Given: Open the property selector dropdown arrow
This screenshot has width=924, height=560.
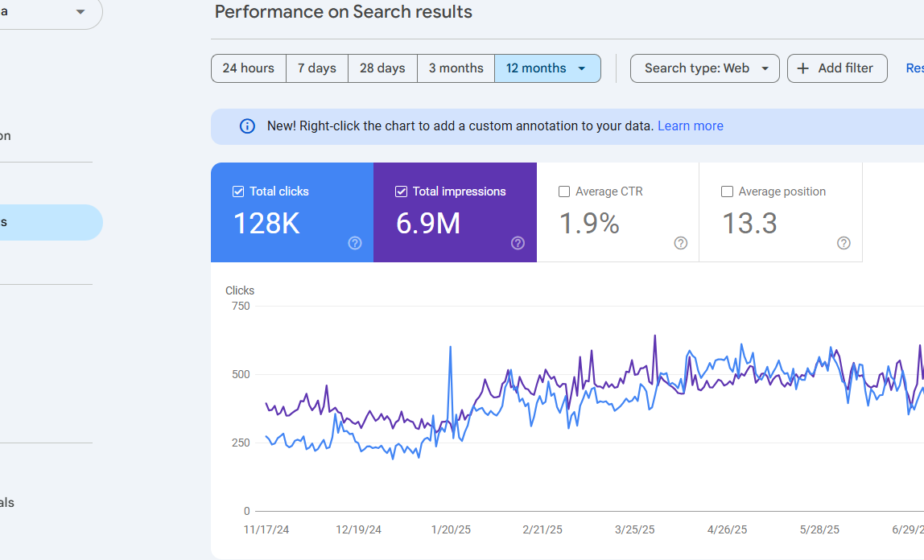Looking at the screenshot, I should click(80, 12).
